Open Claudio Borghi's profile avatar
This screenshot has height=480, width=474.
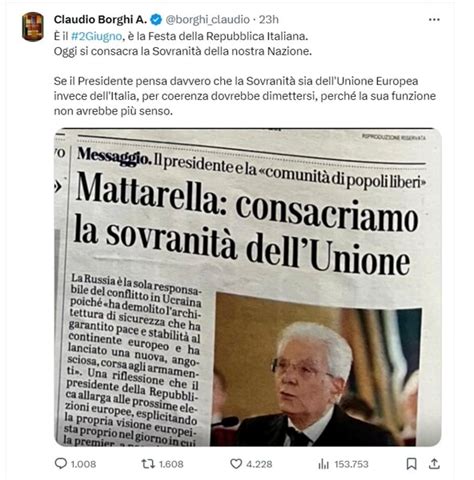[x=33, y=27]
